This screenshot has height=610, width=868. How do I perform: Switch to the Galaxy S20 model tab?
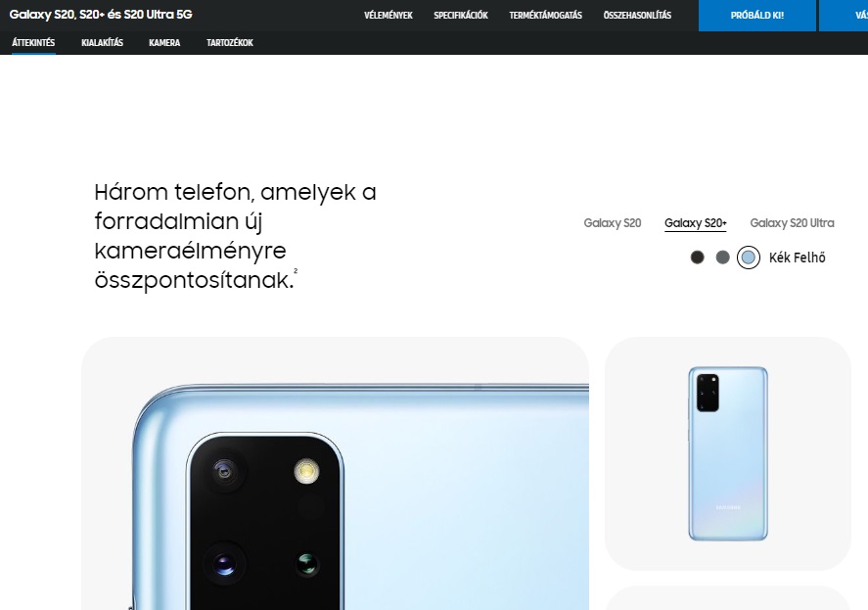click(x=613, y=222)
